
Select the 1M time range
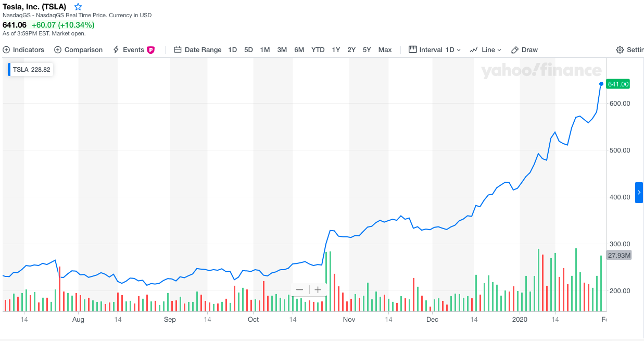(x=265, y=50)
